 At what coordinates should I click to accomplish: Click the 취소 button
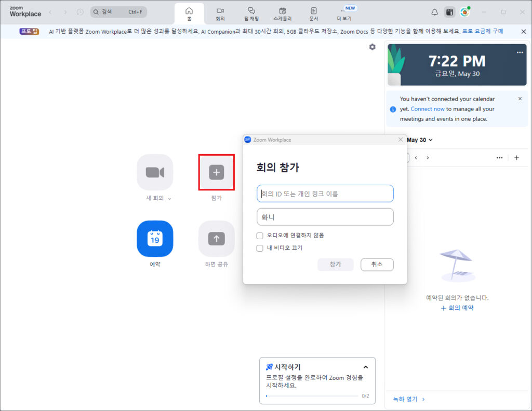coord(377,264)
